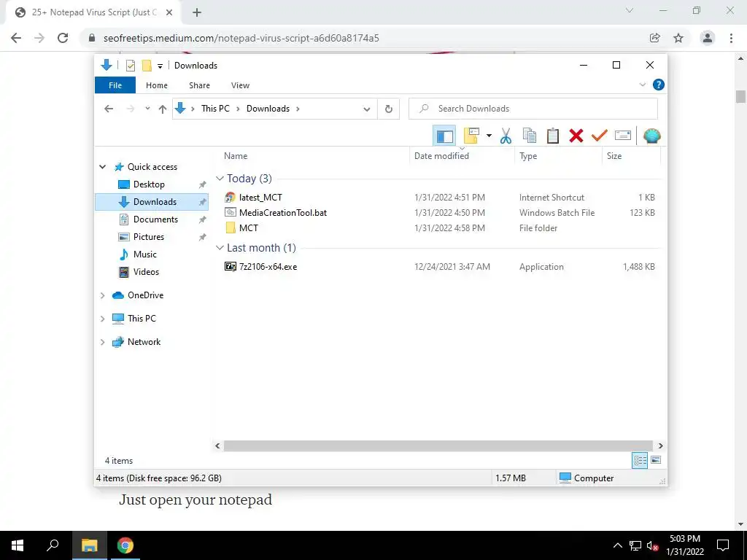
Task: Toggle the navigation pane icon in the toolbar
Action: point(444,136)
